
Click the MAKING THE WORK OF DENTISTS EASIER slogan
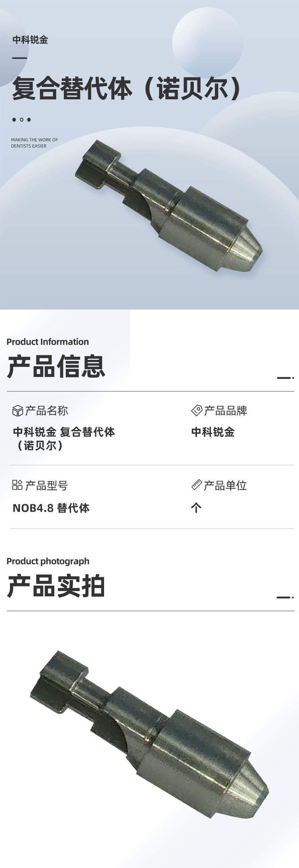[x=34, y=143]
